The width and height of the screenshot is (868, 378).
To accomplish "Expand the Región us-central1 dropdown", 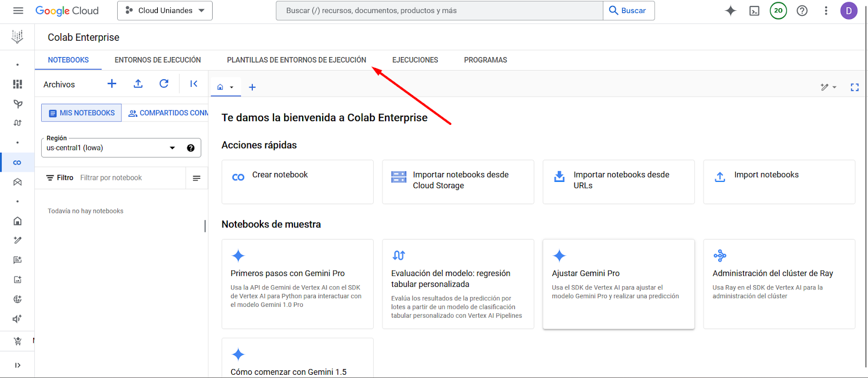I will pos(121,148).
